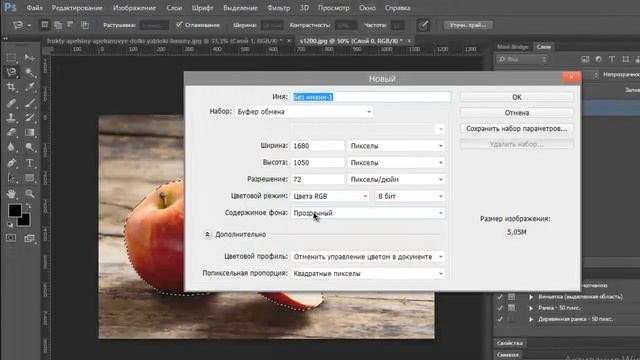This screenshot has width=640, height=360.
Task: Click Сохранить набор параметров button
Action: click(x=517, y=129)
